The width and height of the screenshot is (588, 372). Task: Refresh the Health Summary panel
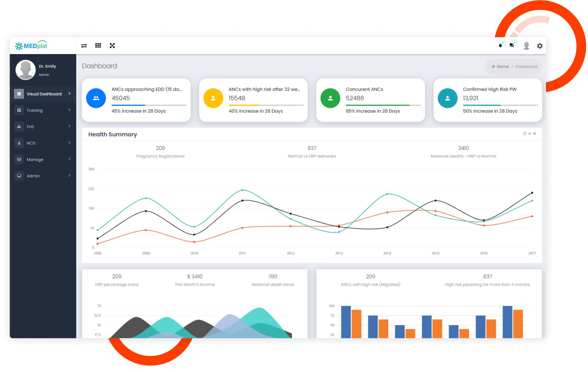[x=524, y=134]
